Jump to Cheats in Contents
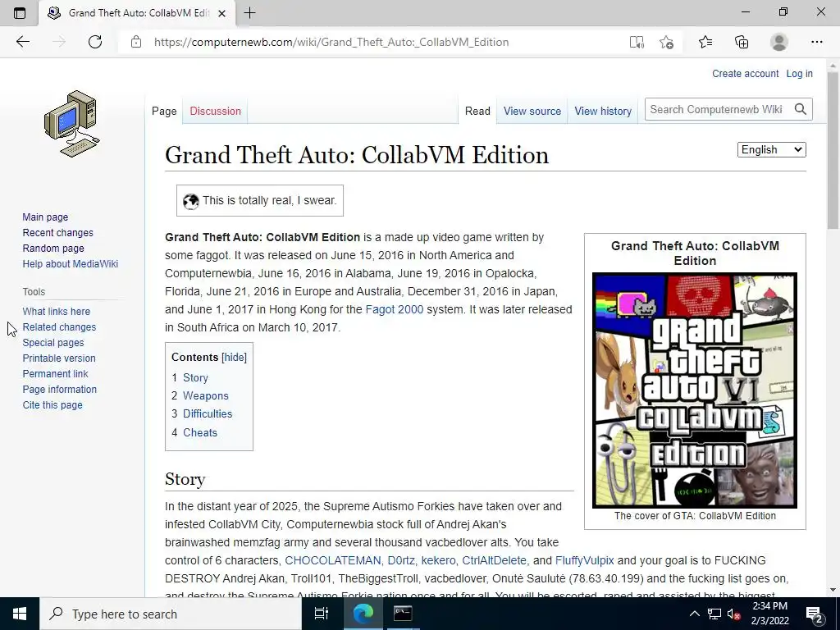The image size is (840, 630). (200, 432)
